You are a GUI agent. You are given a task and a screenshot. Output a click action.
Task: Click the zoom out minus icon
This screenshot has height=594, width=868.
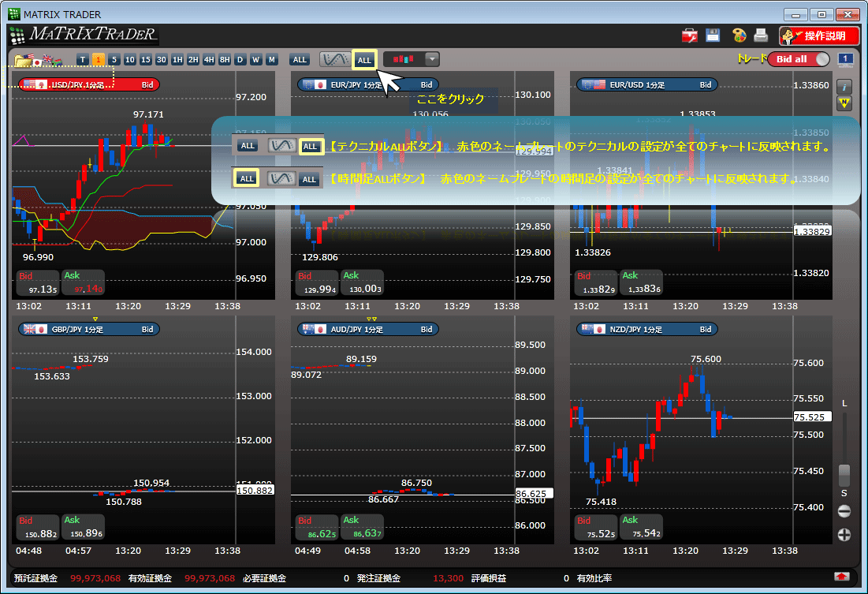pyautogui.click(x=844, y=511)
